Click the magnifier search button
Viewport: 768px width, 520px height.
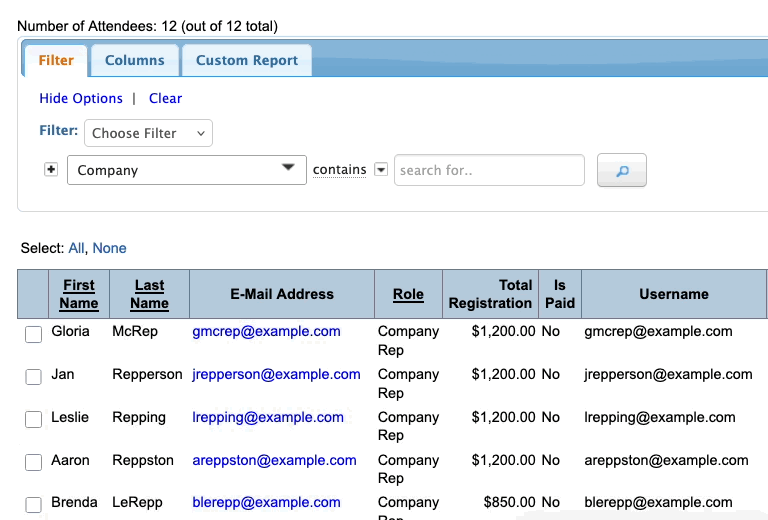coord(622,170)
